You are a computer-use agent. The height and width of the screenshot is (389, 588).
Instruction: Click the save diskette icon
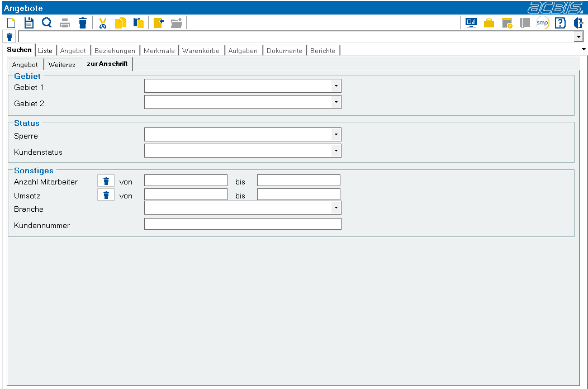pos(29,23)
